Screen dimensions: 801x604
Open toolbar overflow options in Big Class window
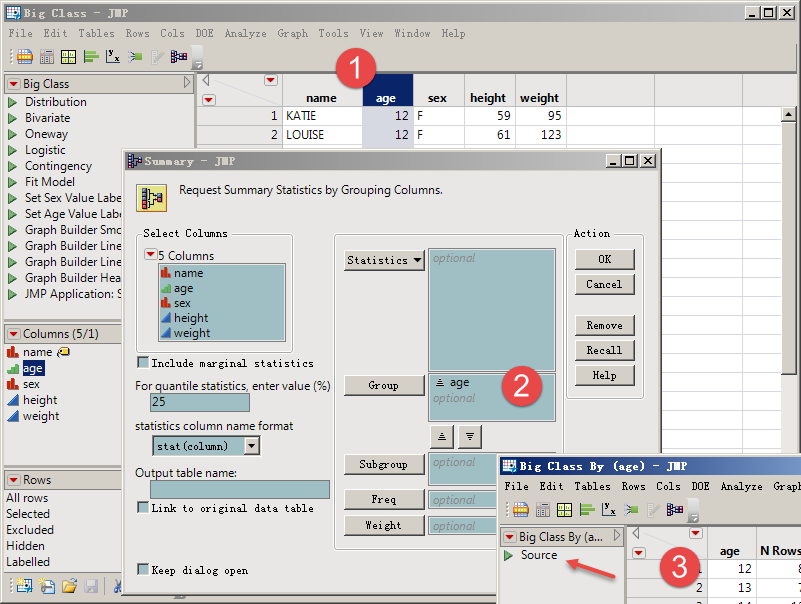coord(197,58)
